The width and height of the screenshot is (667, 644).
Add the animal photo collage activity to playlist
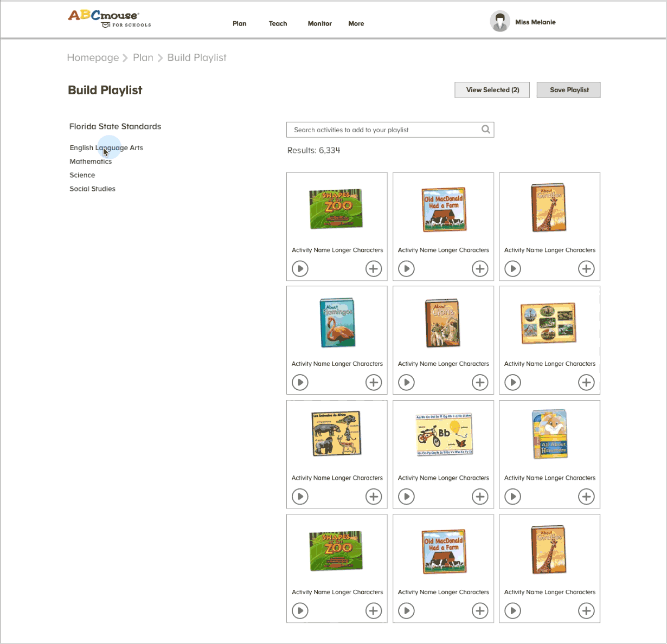[586, 383]
